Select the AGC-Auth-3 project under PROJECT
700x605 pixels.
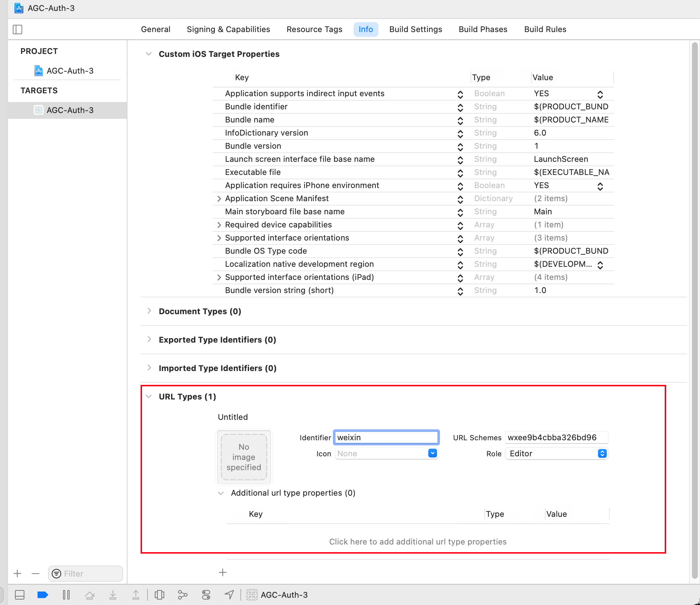(x=70, y=71)
